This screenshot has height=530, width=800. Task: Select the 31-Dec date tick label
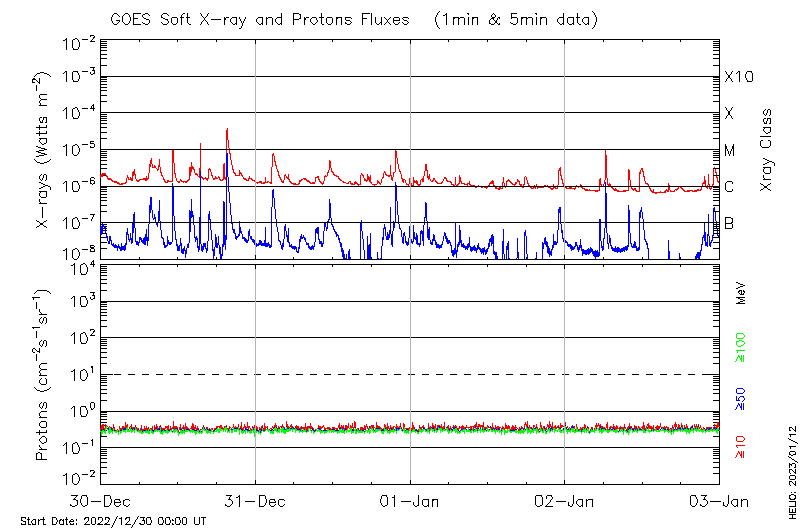coord(256,499)
